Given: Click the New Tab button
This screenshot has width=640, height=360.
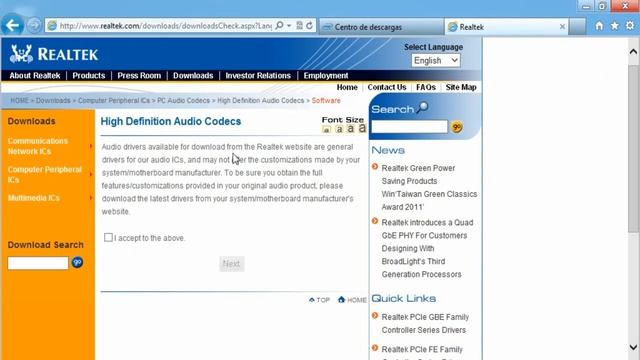Looking at the screenshot, I should 578,27.
